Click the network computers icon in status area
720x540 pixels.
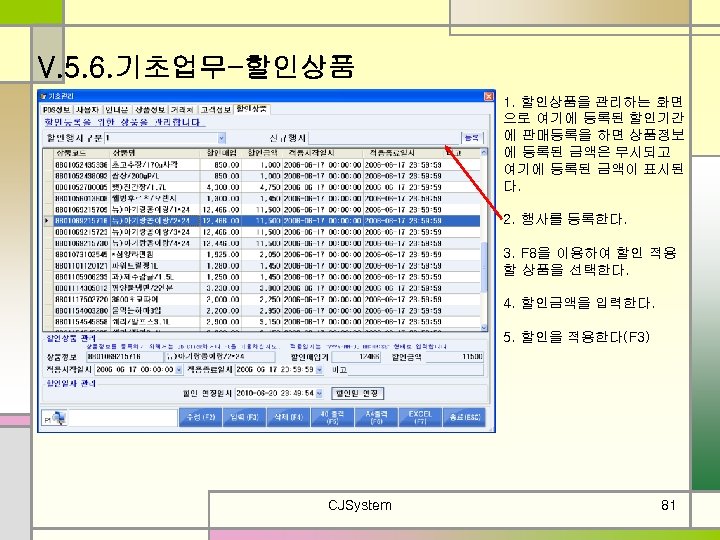click(x=58, y=418)
